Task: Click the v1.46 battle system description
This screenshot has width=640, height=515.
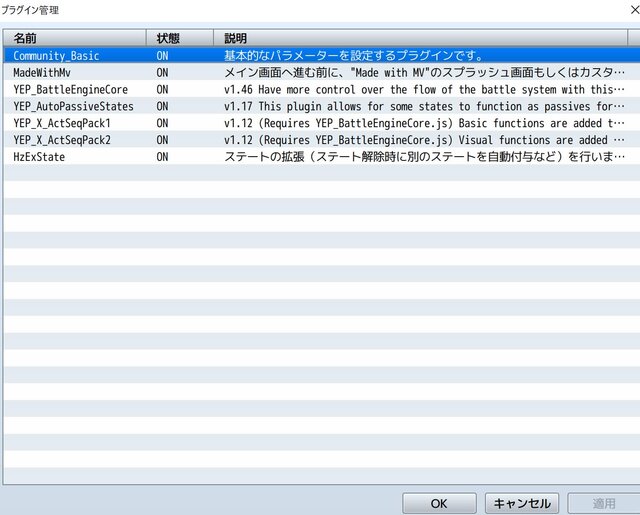Action: 424,89
